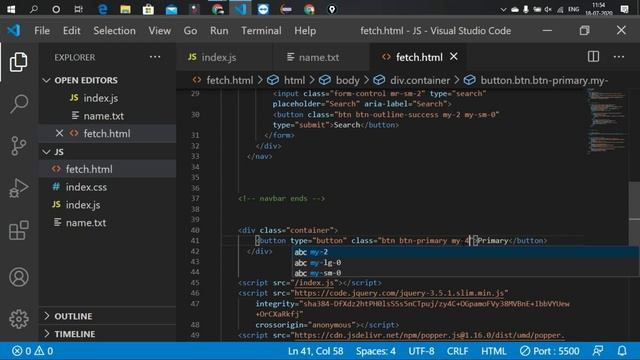This screenshot has height=360, width=640.
Task: Click HTML language mode selector
Action: pyautogui.click(x=493, y=351)
